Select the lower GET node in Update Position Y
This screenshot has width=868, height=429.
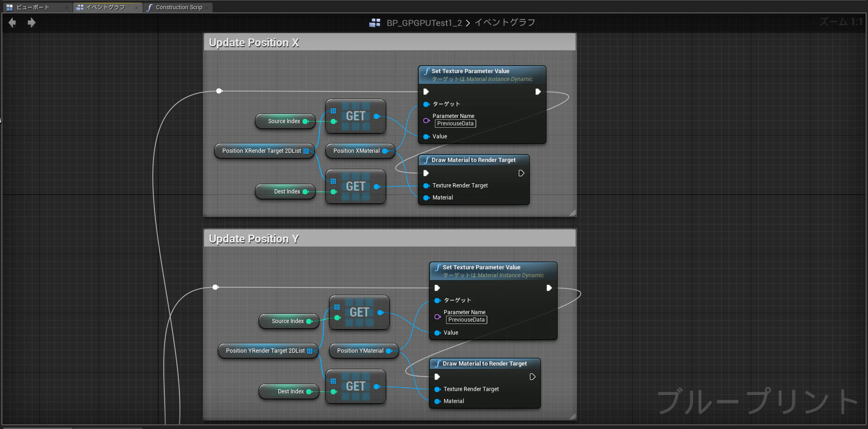tap(356, 386)
